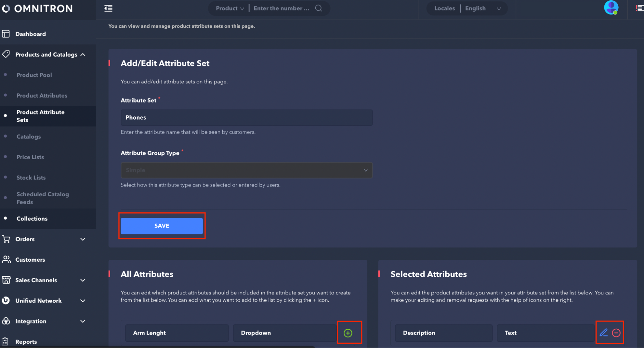Collapse the Products and Catalogs section

(x=83, y=55)
